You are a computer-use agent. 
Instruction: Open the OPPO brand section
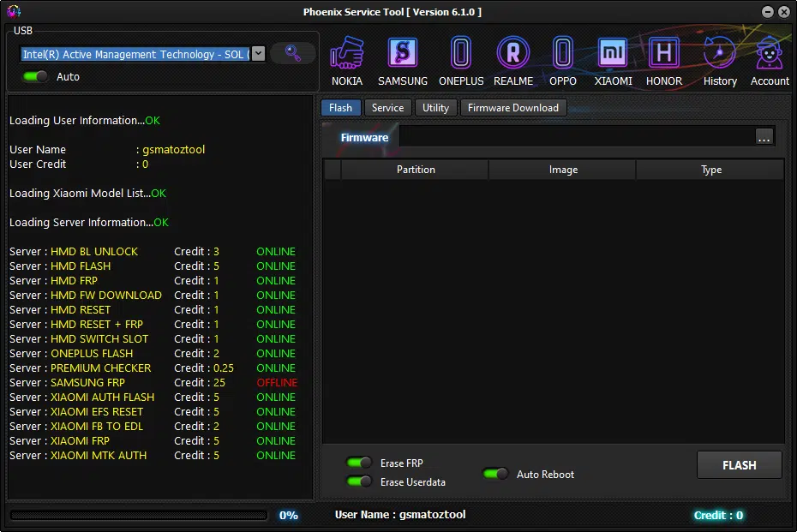(x=563, y=61)
